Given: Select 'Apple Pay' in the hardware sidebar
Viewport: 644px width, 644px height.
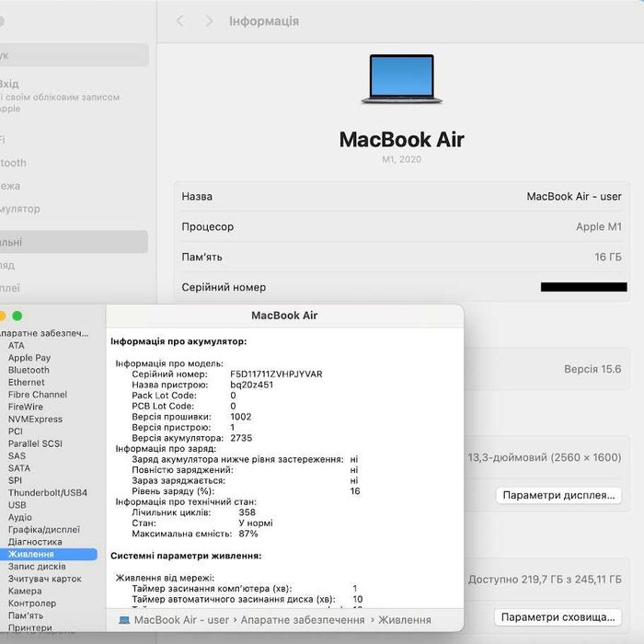Looking at the screenshot, I should point(29,358).
